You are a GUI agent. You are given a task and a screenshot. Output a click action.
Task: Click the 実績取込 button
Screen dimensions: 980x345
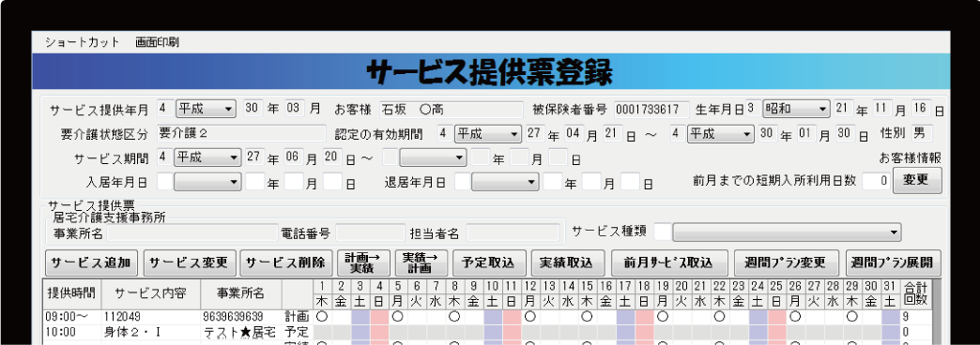[568, 262]
